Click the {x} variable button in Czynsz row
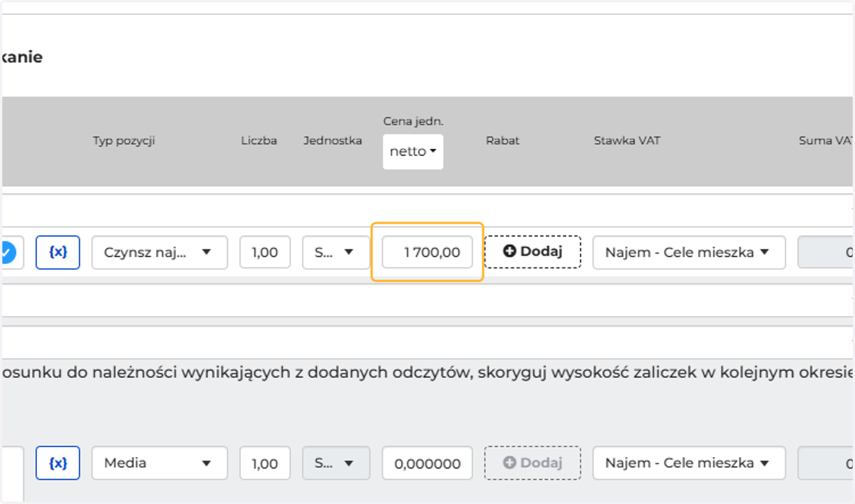 (x=58, y=252)
